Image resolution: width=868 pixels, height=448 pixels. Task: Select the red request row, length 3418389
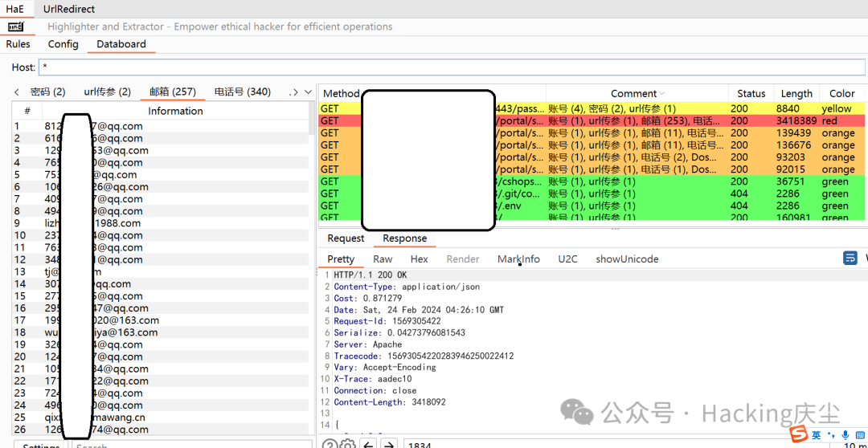(x=593, y=121)
